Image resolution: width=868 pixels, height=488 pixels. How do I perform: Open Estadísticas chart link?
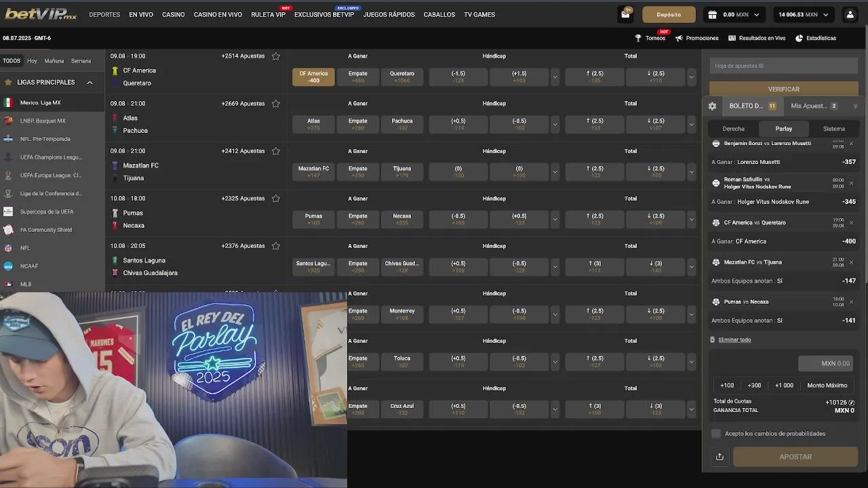(x=816, y=38)
